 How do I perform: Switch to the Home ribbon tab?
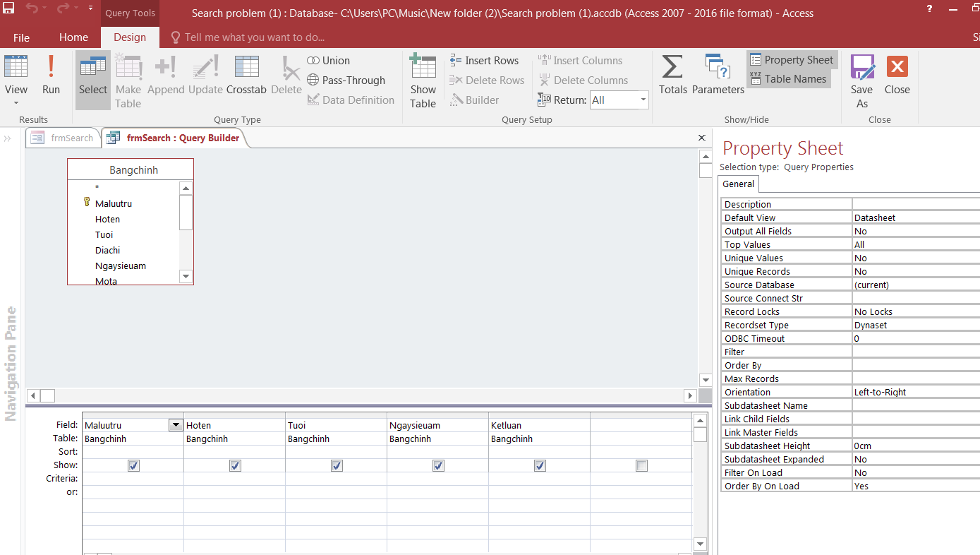click(x=73, y=37)
